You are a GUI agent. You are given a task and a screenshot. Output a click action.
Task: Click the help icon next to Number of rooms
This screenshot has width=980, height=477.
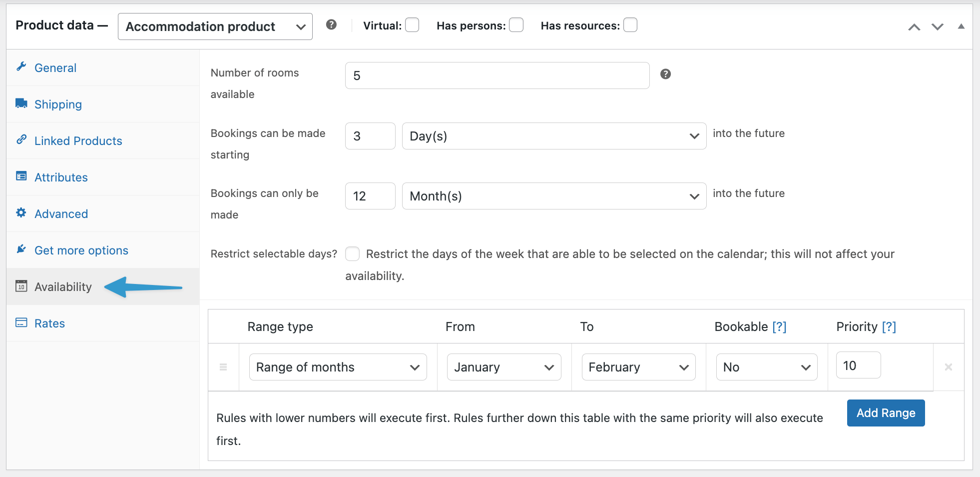click(x=665, y=74)
